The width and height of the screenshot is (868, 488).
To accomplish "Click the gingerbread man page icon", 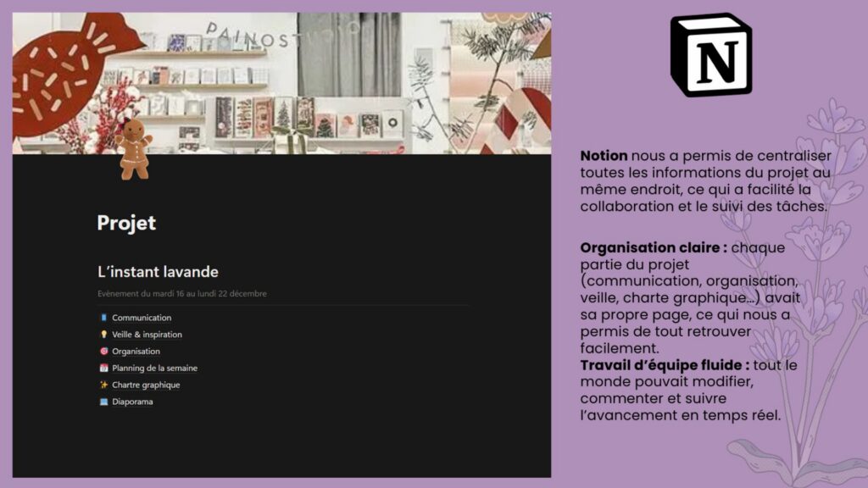I will [x=133, y=148].
